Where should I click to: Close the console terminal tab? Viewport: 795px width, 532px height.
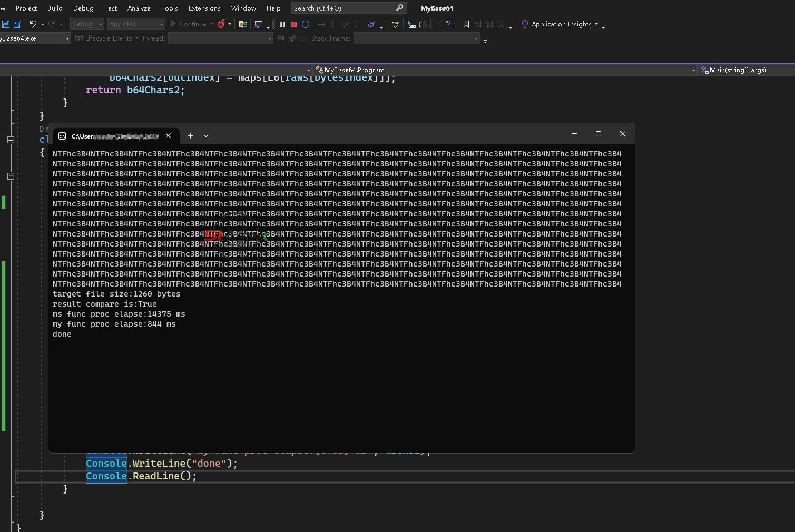[x=169, y=136]
